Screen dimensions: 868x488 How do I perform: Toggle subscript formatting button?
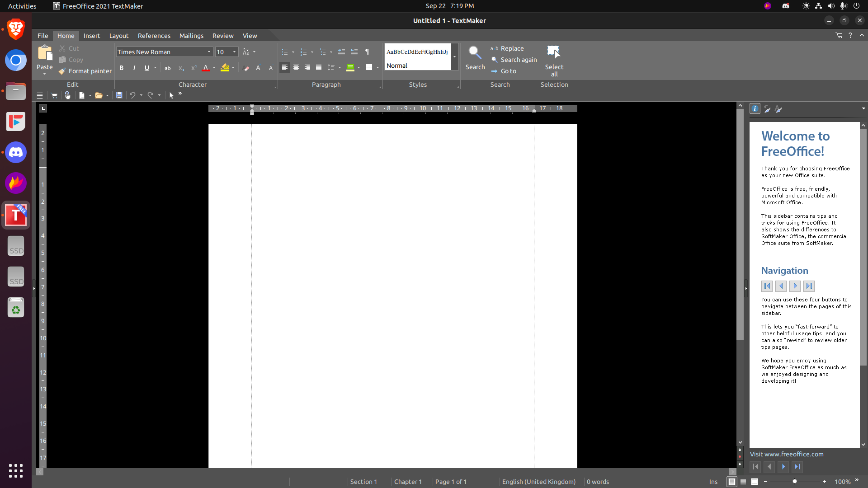pyautogui.click(x=181, y=67)
